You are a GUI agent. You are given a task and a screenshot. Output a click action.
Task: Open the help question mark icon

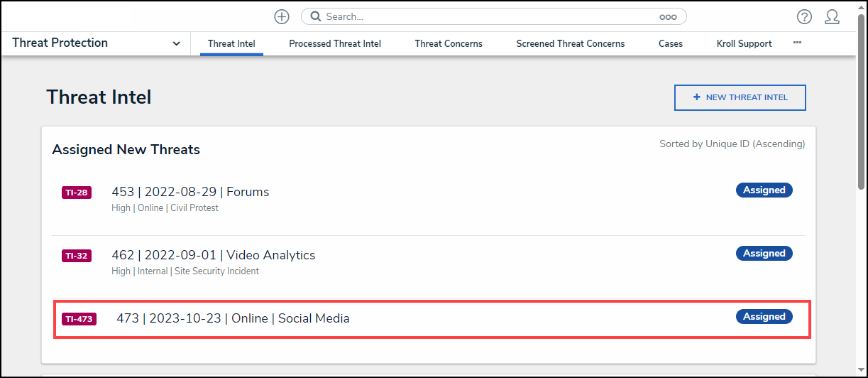[804, 17]
